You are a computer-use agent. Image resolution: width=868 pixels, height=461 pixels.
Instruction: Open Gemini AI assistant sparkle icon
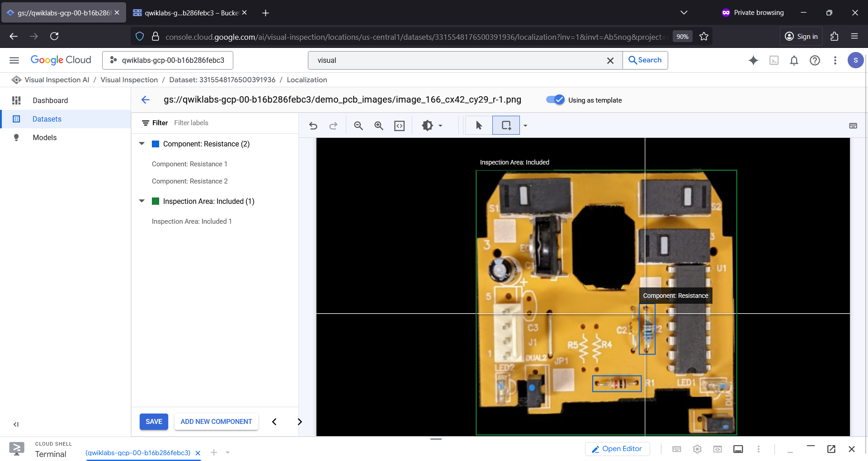(x=753, y=60)
